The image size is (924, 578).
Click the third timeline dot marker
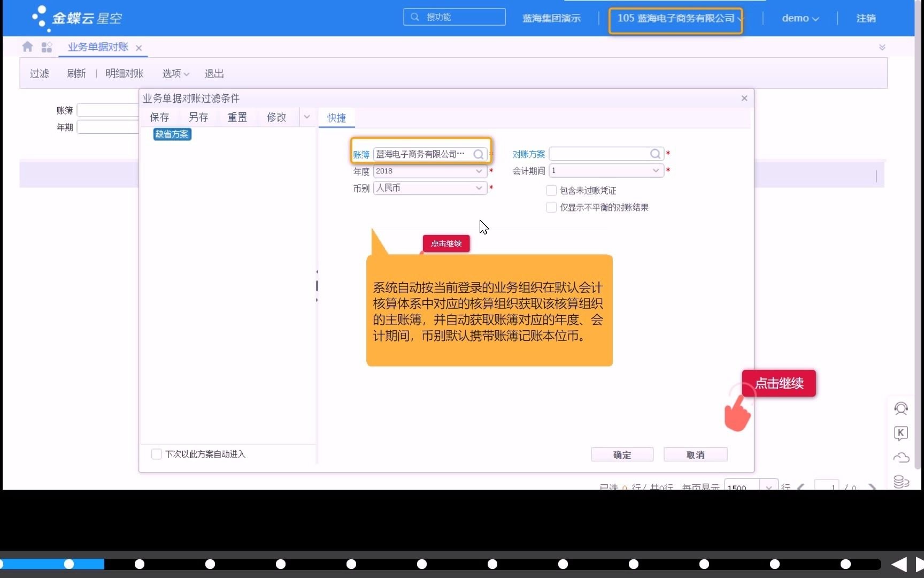coord(210,564)
